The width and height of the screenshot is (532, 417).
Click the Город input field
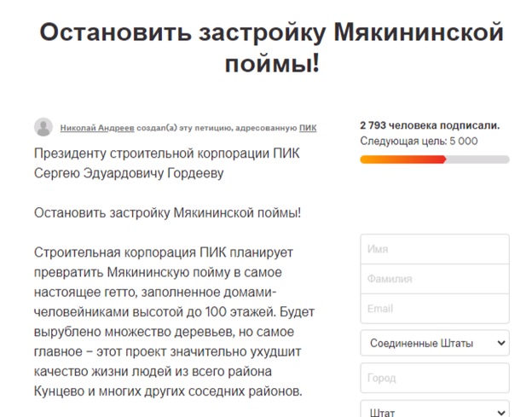coord(435,378)
